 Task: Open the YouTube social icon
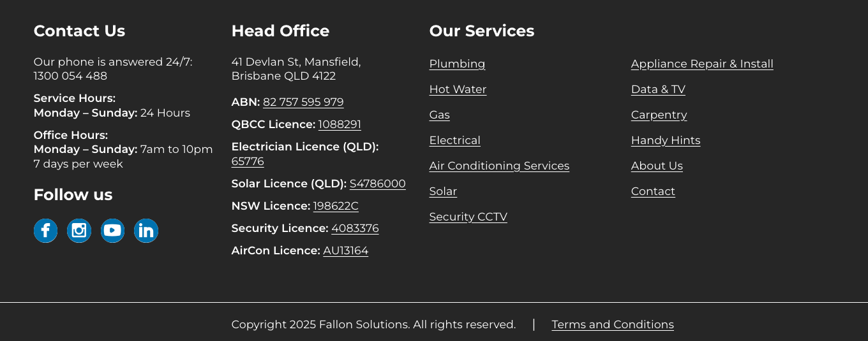[x=112, y=231]
